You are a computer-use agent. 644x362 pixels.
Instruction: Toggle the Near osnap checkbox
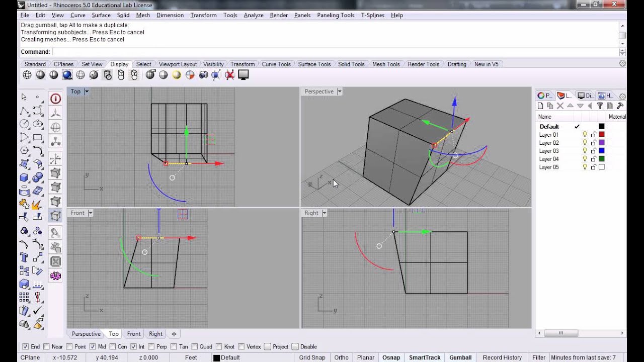[x=47, y=346]
